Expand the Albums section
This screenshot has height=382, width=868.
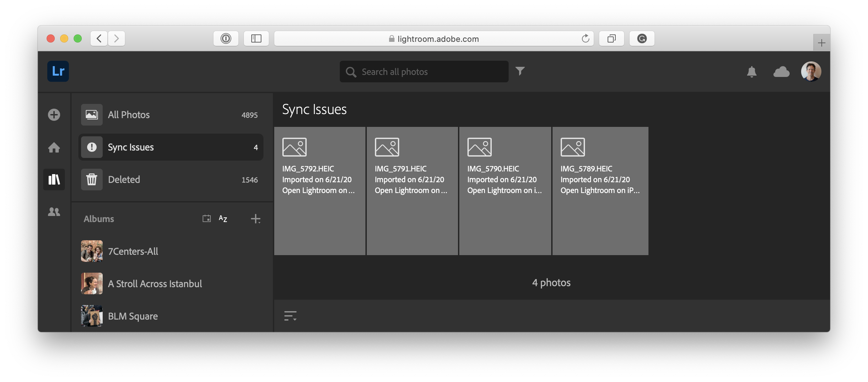[99, 219]
